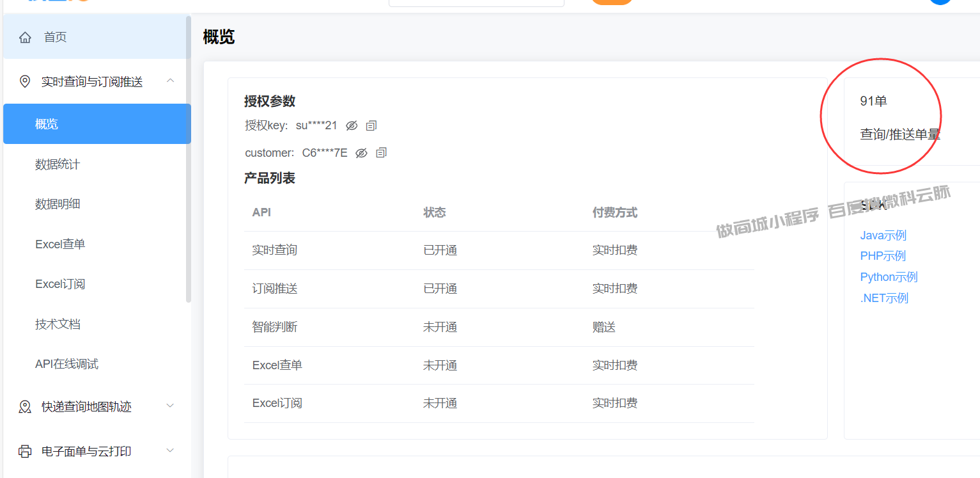The image size is (980, 478).
Task: Open the Java示例 SDK link
Action: pyautogui.click(x=883, y=235)
